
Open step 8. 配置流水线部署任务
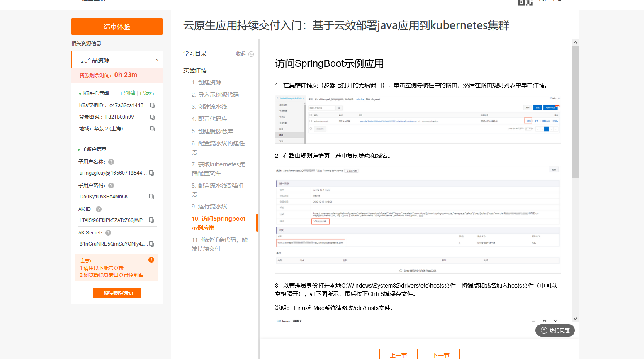(x=218, y=190)
